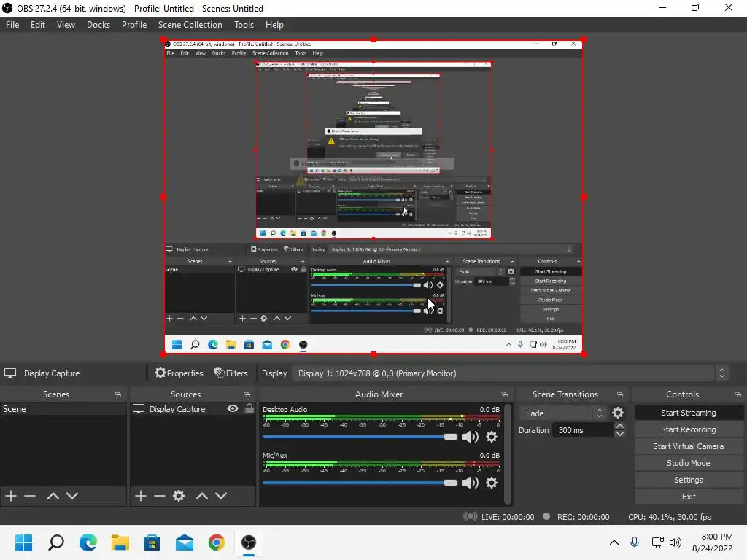Open system tray microphone icon
The image size is (747, 560).
pyautogui.click(x=635, y=542)
